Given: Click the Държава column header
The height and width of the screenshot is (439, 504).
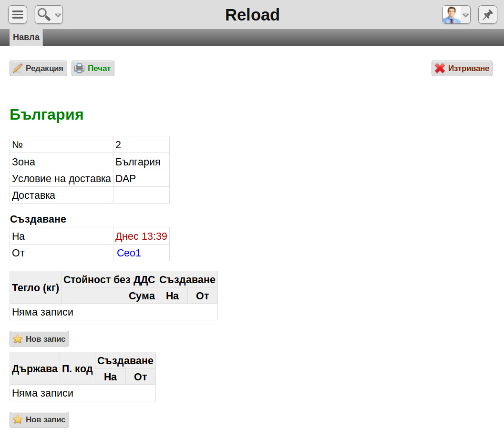Looking at the screenshot, I should click(x=35, y=368).
